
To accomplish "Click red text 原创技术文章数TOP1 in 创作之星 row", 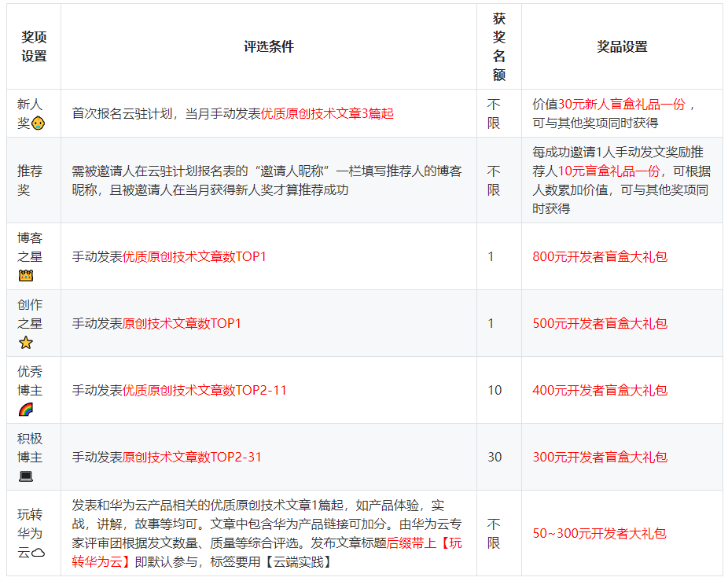I will (x=182, y=323).
